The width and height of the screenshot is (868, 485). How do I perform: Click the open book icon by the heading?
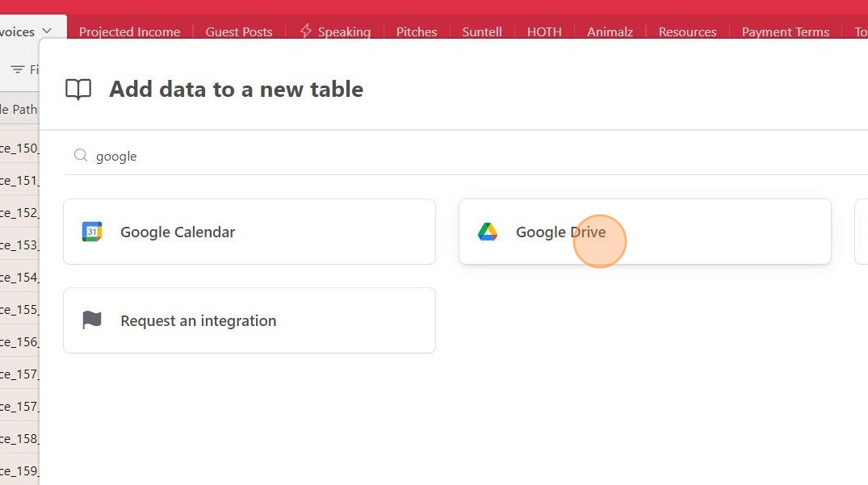click(x=78, y=89)
